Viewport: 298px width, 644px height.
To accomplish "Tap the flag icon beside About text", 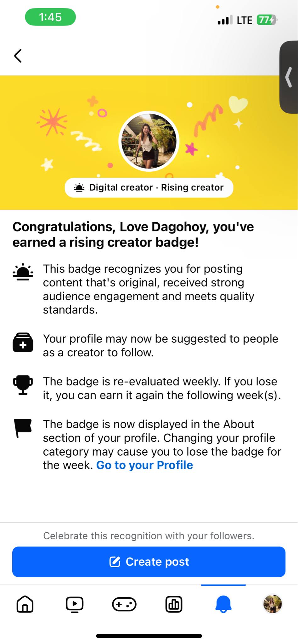I will tap(23, 428).
